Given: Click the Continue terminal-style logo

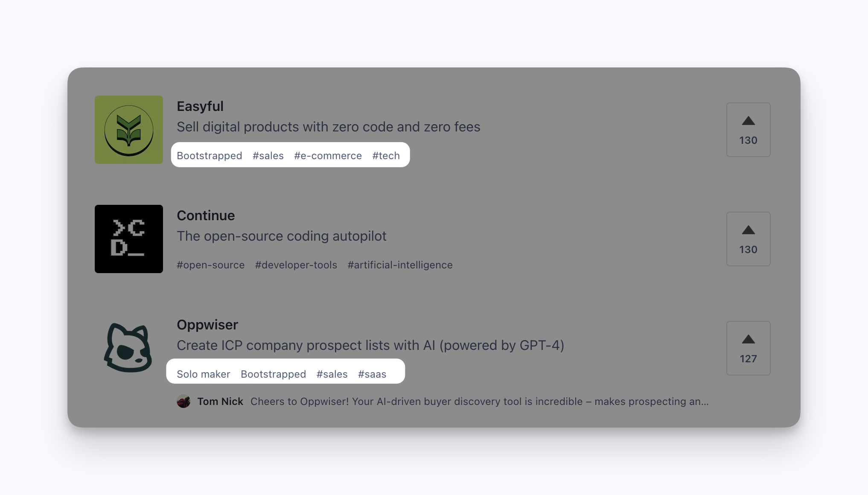Looking at the screenshot, I should click(128, 239).
